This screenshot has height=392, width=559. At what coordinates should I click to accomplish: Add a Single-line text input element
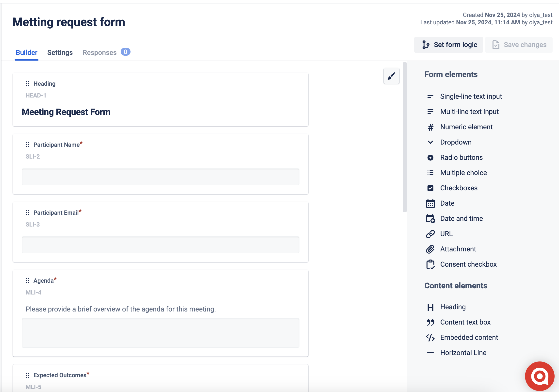coord(471,96)
